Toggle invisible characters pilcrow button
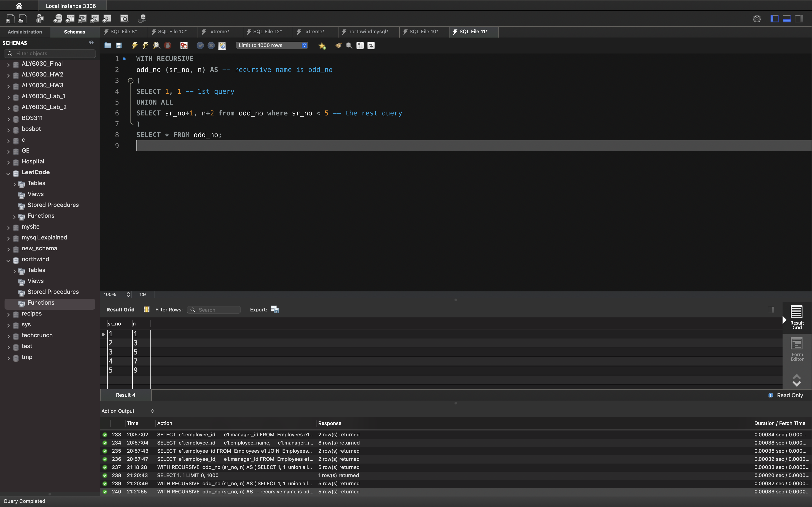The width and height of the screenshot is (812, 507). [x=360, y=45]
